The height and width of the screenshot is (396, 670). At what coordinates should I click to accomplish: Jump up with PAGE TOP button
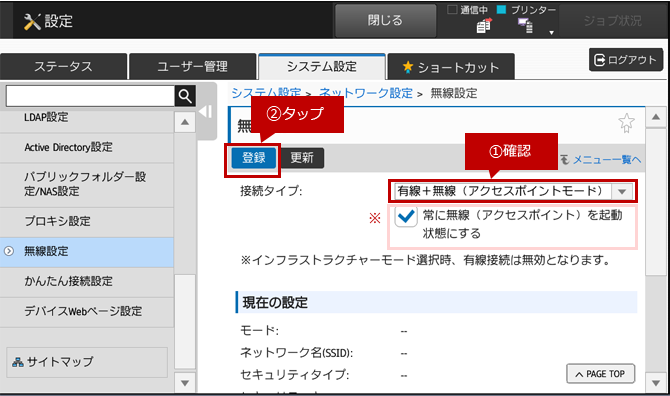click(x=600, y=374)
